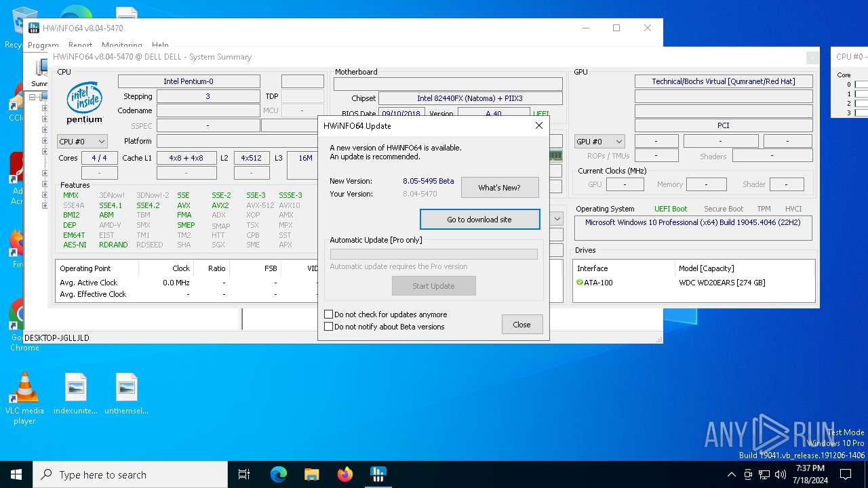
Task: Open the dropdown arrow right of the update dialog
Action: (557, 219)
